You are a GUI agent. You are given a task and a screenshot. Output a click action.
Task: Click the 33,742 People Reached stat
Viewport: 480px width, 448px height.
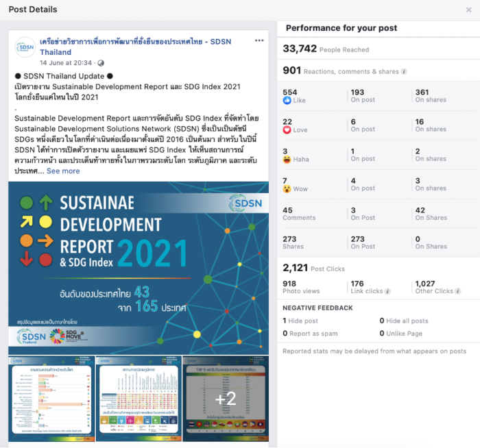326,49
